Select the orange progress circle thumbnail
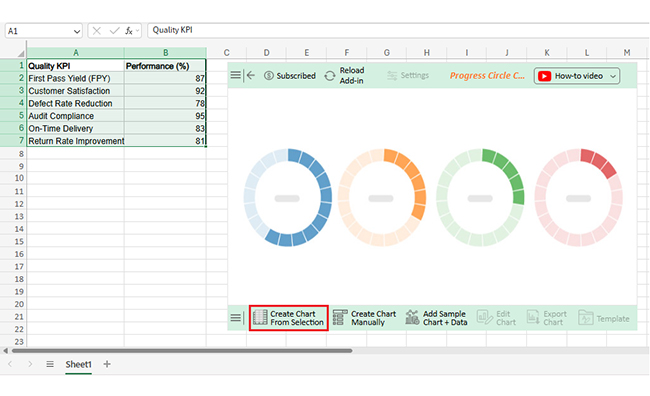 coord(382,197)
